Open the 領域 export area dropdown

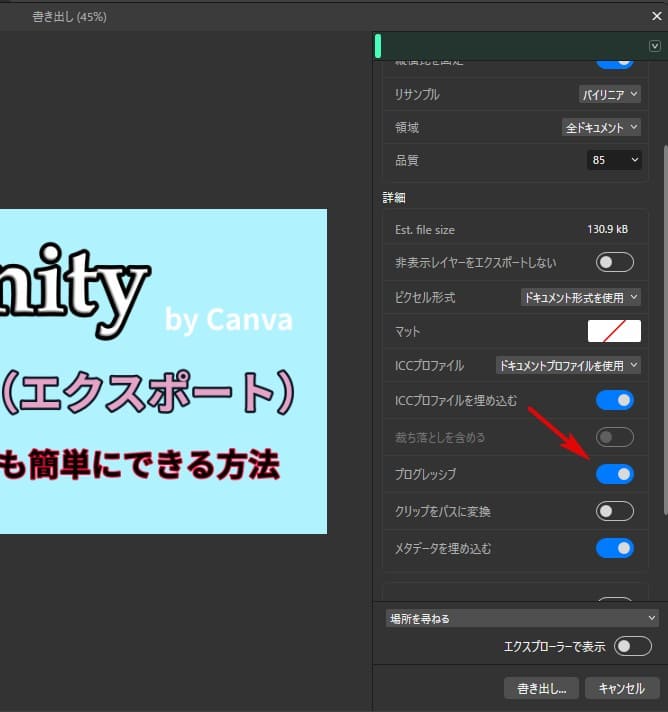click(600, 127)
